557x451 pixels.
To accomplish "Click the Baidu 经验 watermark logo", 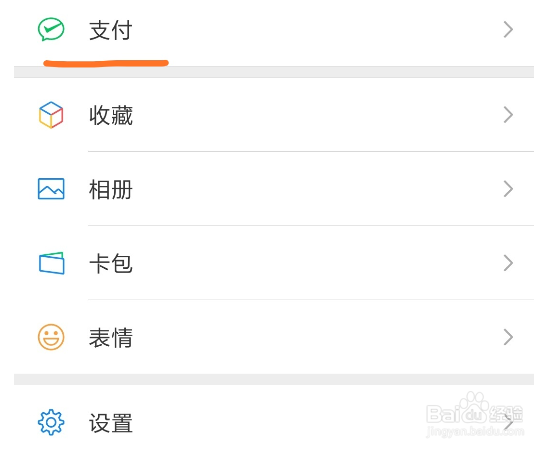I will pyautogui.click(x=475, y=414).
